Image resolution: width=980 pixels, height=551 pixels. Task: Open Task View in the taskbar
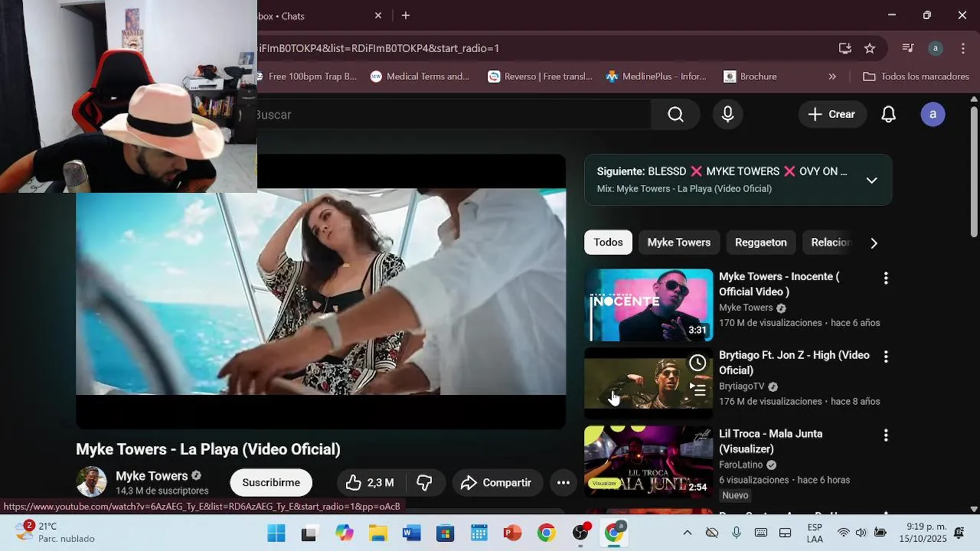point(309,533)
